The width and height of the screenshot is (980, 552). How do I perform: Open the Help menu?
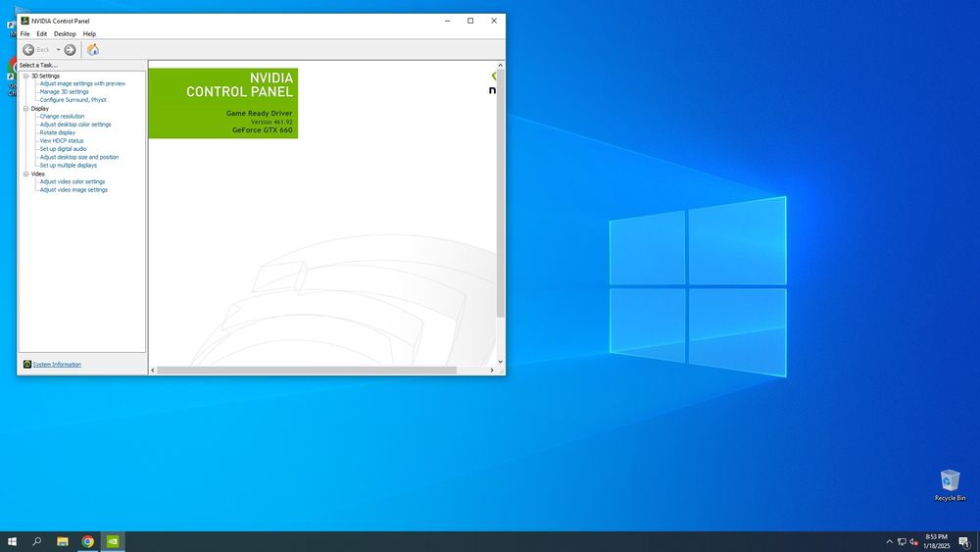pos(89,33)
